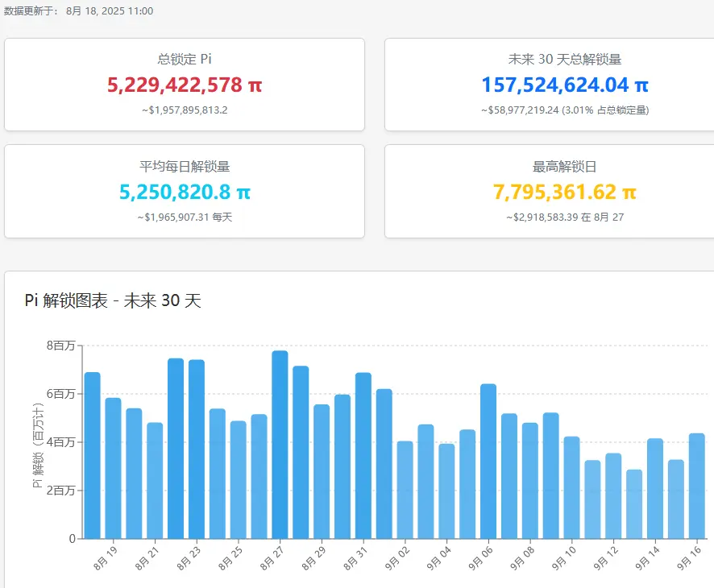Image resolution: width=714 pixels, height=588 pixels.
Task: Select the tallest bar for 8月 27
Action: [280, 445]
